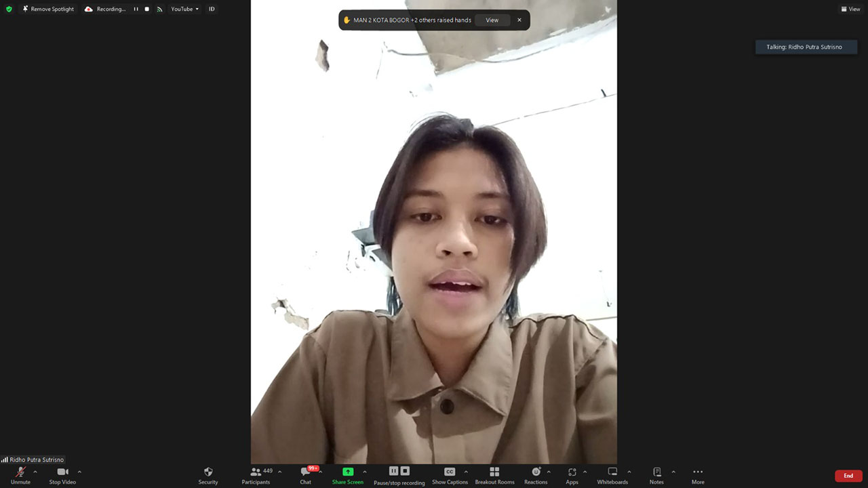Screen dimensions: 868x488
Task: Click the green encryption shield icon
Action: tap(9, 9)
